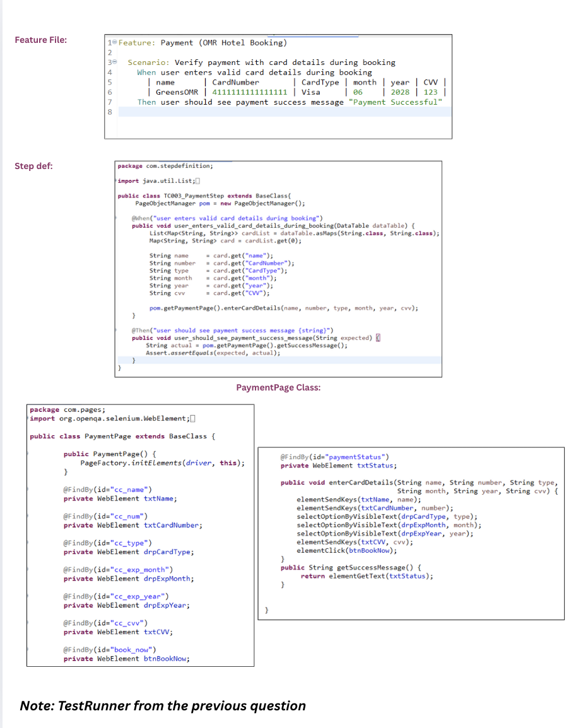Click the fold box after 'String expected)'
The image size is (588, 728).
pos(377,338)
